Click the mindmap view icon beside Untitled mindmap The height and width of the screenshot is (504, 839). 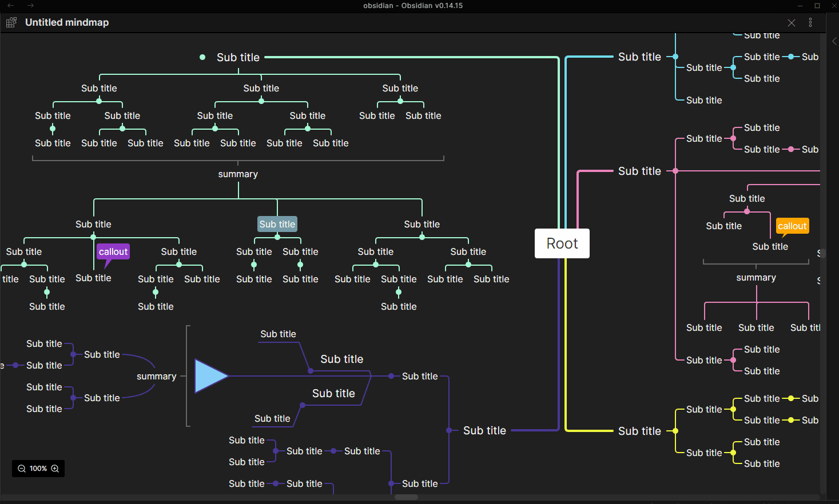[11, 22]
